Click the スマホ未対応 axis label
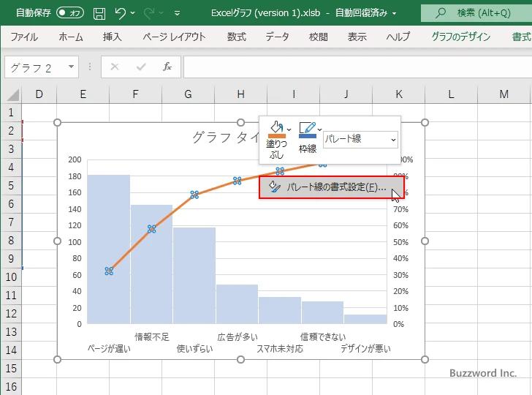 pos(280,349)
